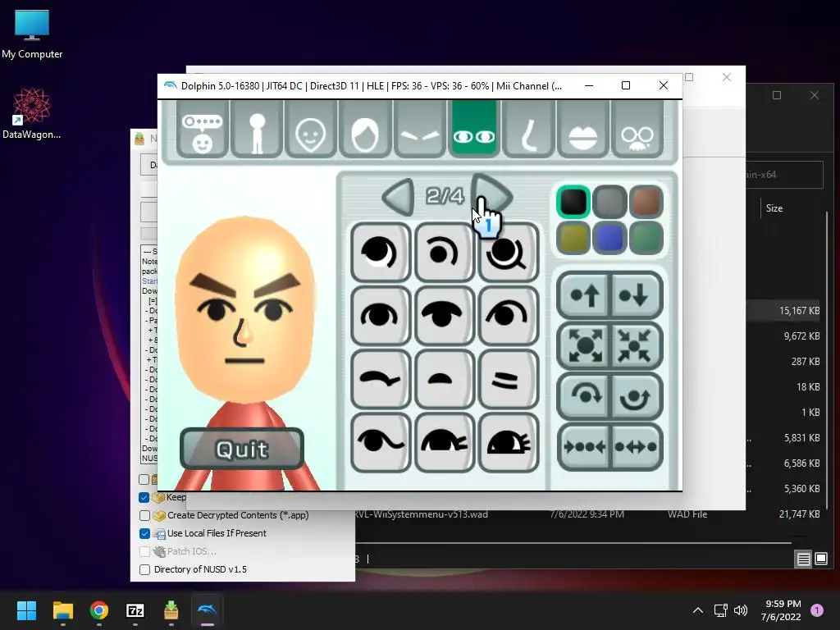
Task: Choose the black eye color swatch
Action: click(x=573, y=202)
